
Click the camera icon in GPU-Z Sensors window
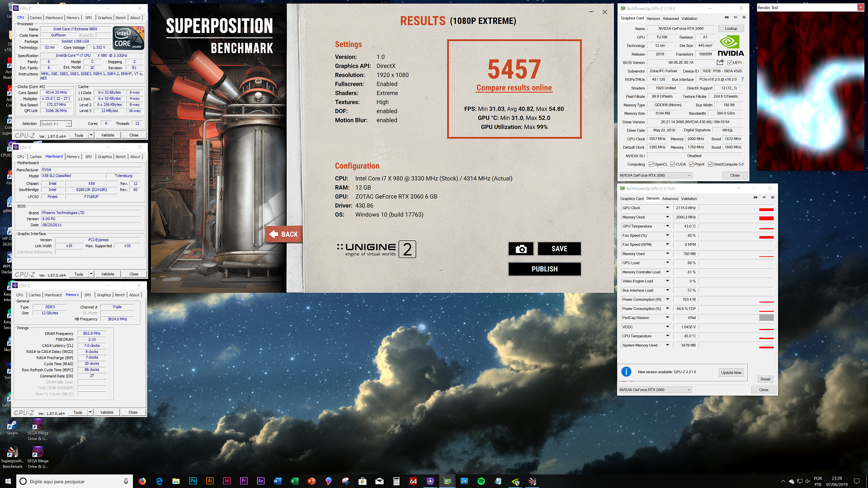click(755, 197)
